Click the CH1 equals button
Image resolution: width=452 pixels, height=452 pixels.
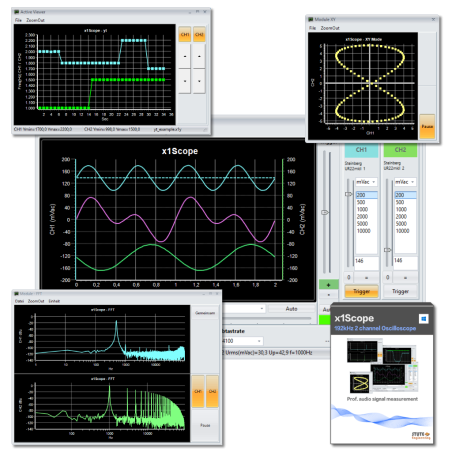[x=366, y=277]
